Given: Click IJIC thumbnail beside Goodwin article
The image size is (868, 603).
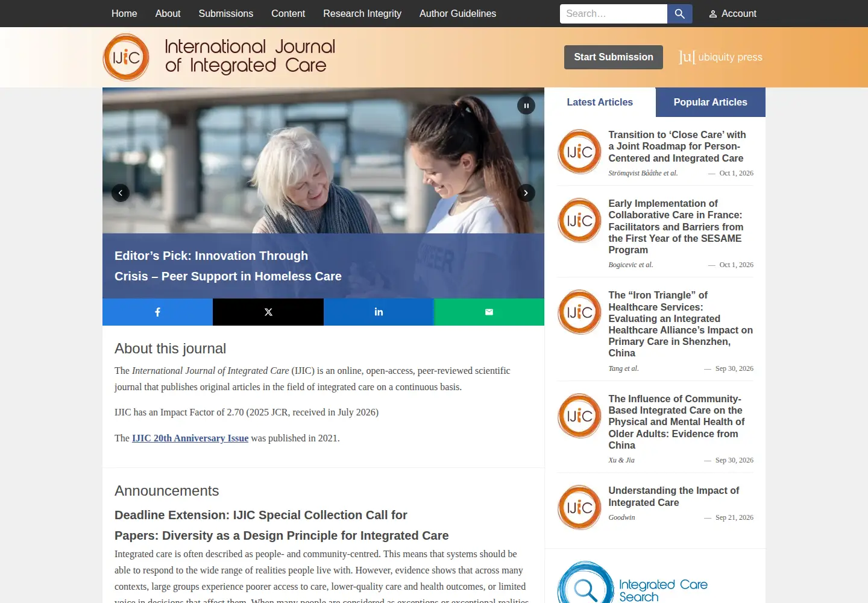Looking at the screenshot, I should [579, 507].
